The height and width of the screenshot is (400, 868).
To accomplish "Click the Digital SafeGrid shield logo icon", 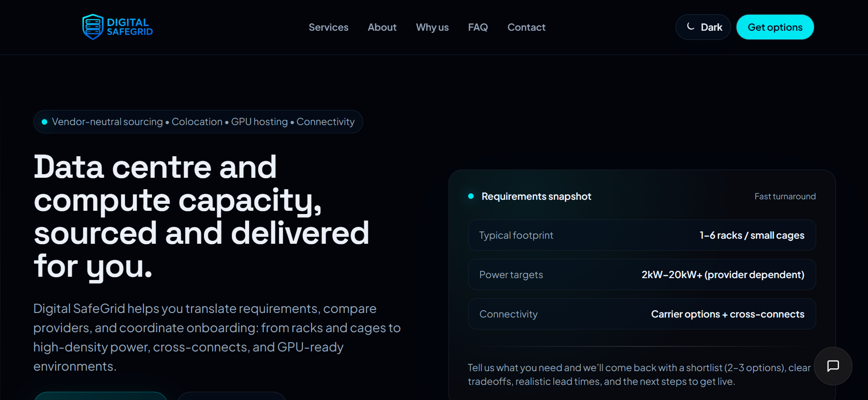I will click(x=93, y=27).
